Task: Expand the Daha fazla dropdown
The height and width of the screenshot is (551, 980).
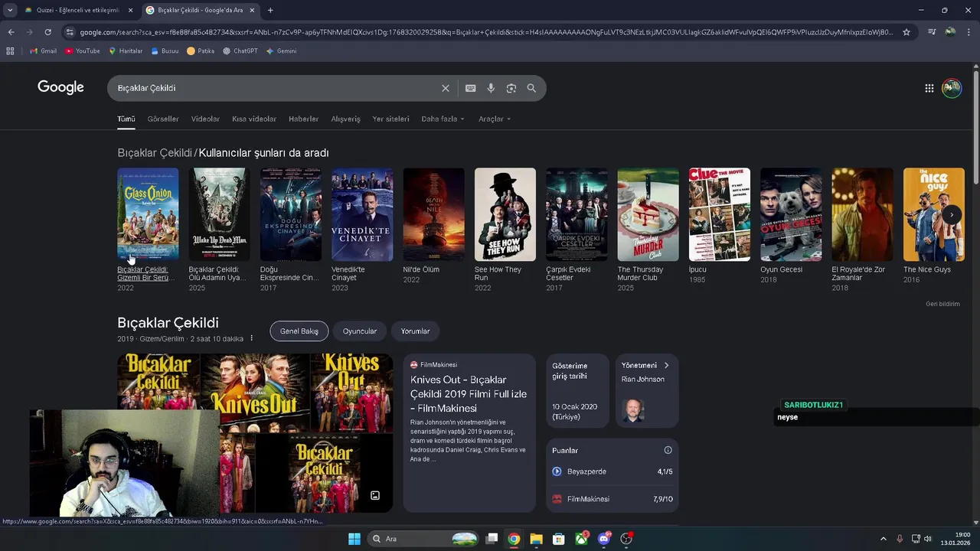Action: (443, 119)
